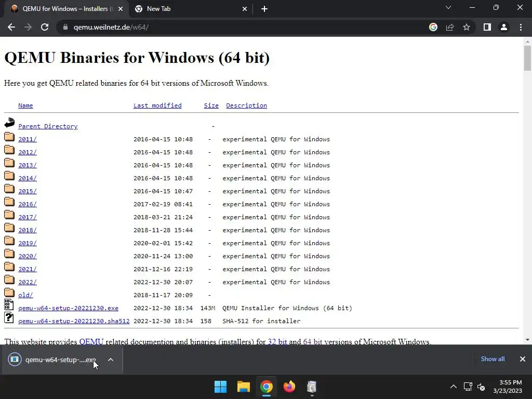Viewport: 532px width, 399px height.
Task: Click the Parent Directory back-arrow icon
Action: [9, 123]
